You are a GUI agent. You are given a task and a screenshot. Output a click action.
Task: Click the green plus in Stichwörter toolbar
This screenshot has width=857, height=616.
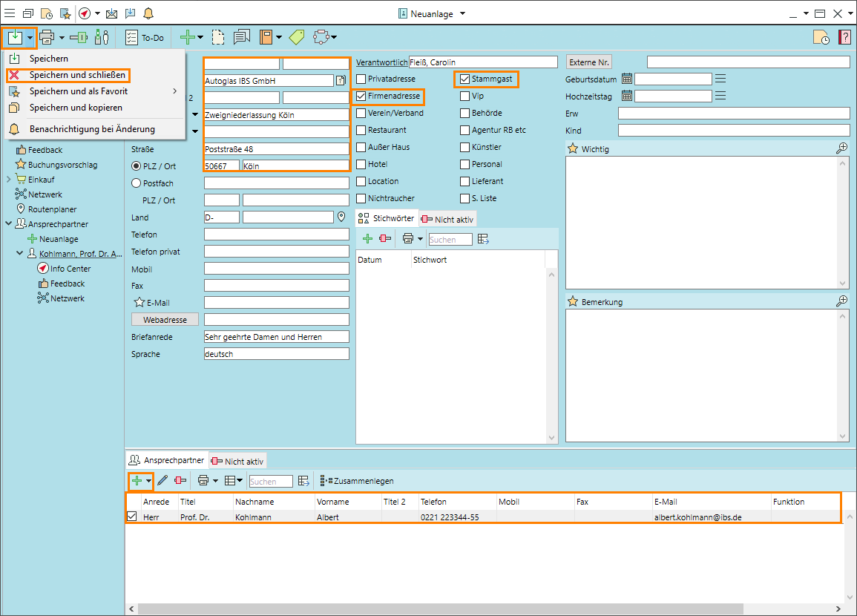pos(367,239)
